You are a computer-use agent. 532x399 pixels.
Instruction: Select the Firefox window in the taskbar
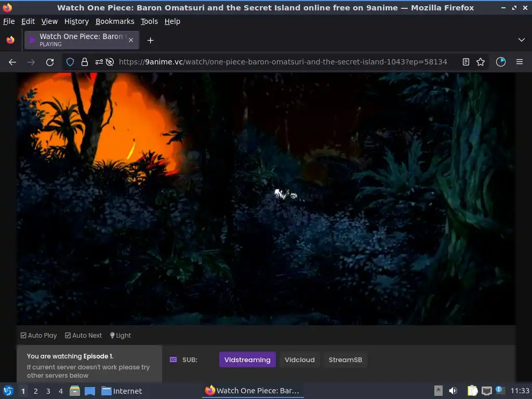[x=253, y=391]
